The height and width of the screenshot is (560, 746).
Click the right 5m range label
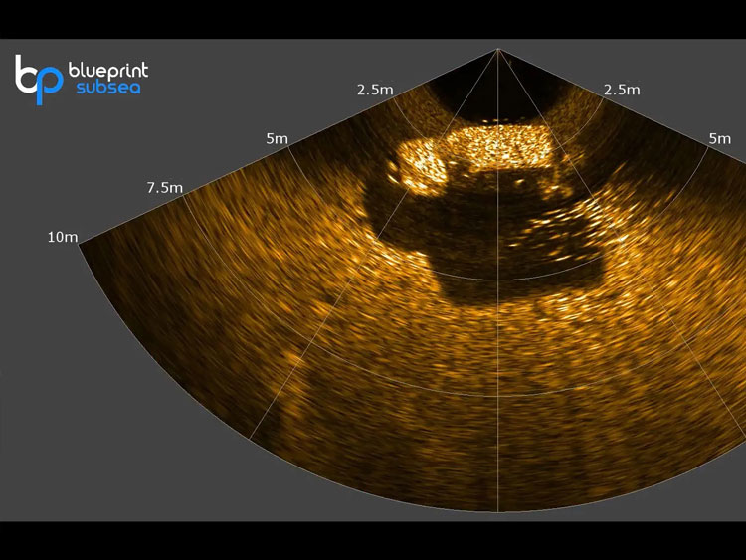pyautogui.click(x=719, y=139)
